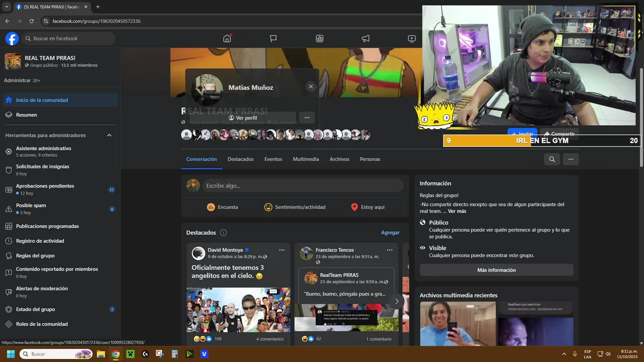Open Registro de actividad

coord(60,241)
